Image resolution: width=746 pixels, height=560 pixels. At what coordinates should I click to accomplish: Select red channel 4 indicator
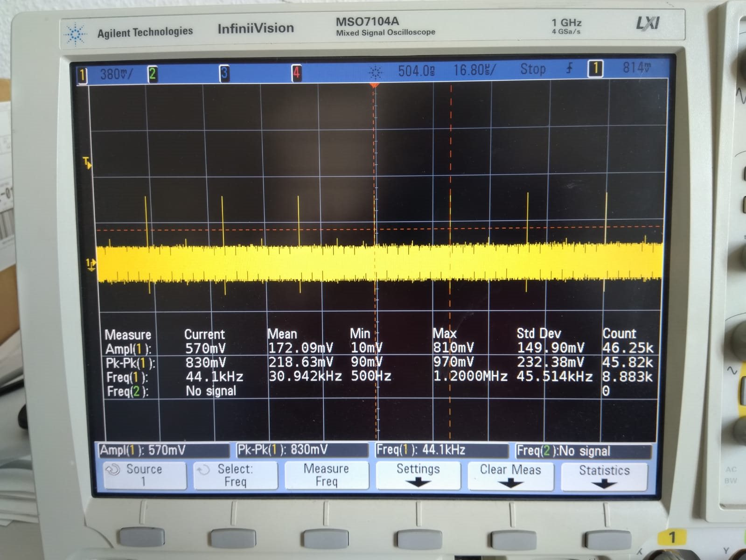(x=296, y=73)
